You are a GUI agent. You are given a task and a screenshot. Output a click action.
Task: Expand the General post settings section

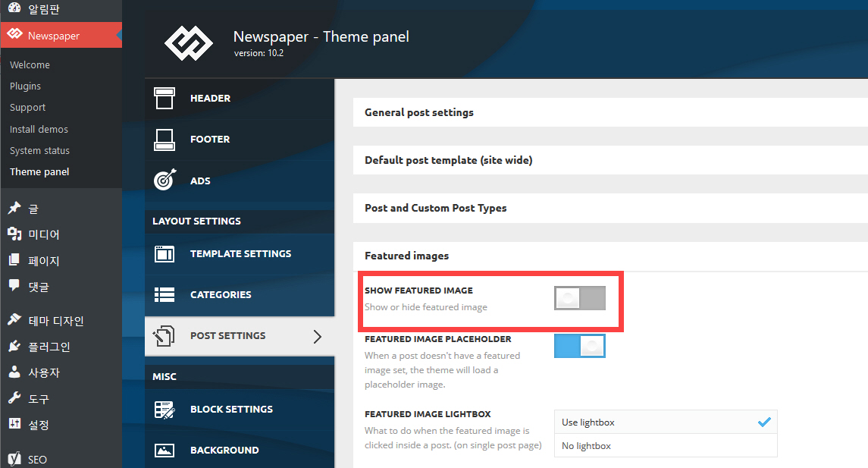610,112
